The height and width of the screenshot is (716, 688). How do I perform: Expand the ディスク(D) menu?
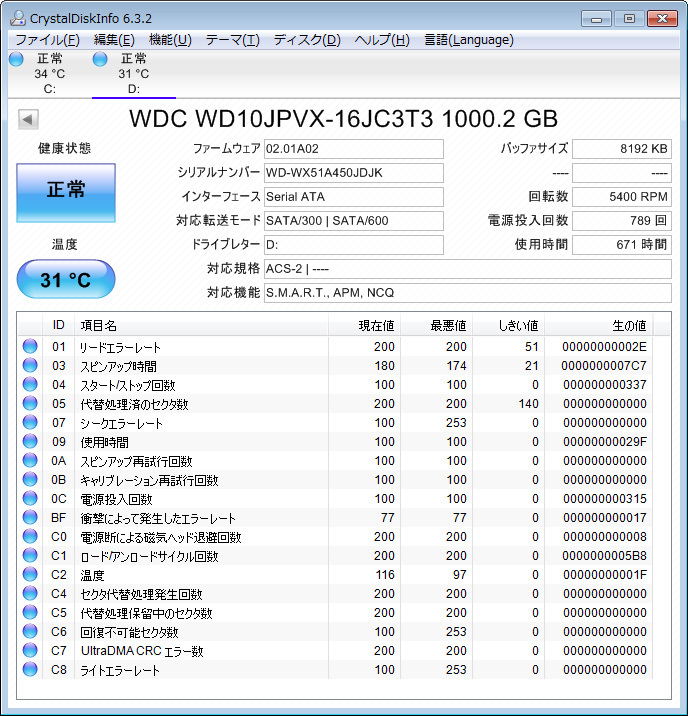tap(307, 40)
